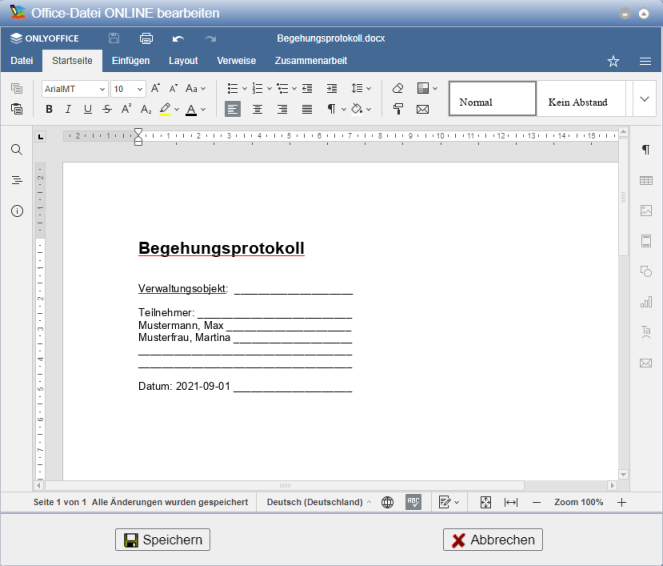The width and height of the screenshot is (663, 566).
Task: Mark document as favorite with star icon
Action: pyautogui.click(x=613, y=61)
